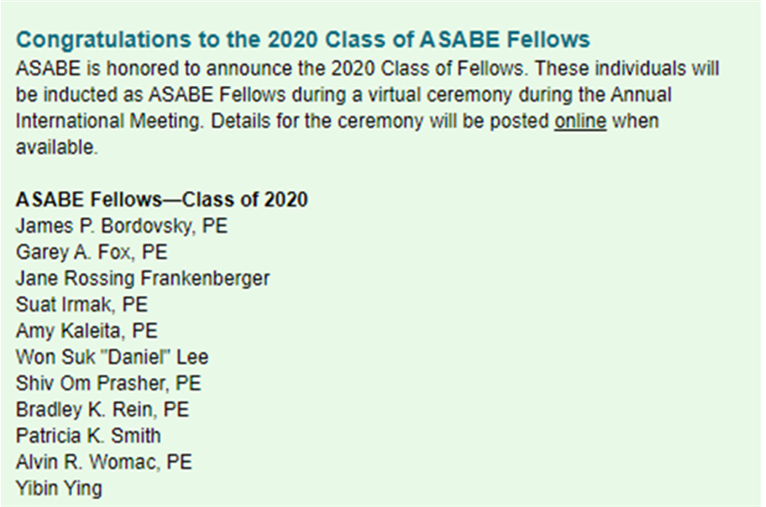Open the underlined "online" link
The height and width of the screenshot is (507, 766).
[x=580, y=121]
